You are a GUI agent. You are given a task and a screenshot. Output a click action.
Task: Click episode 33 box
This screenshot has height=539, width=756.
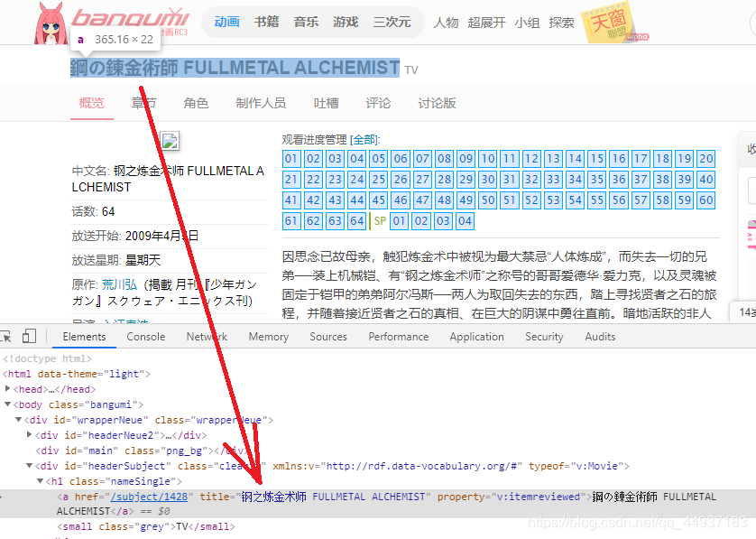(554, 180)
